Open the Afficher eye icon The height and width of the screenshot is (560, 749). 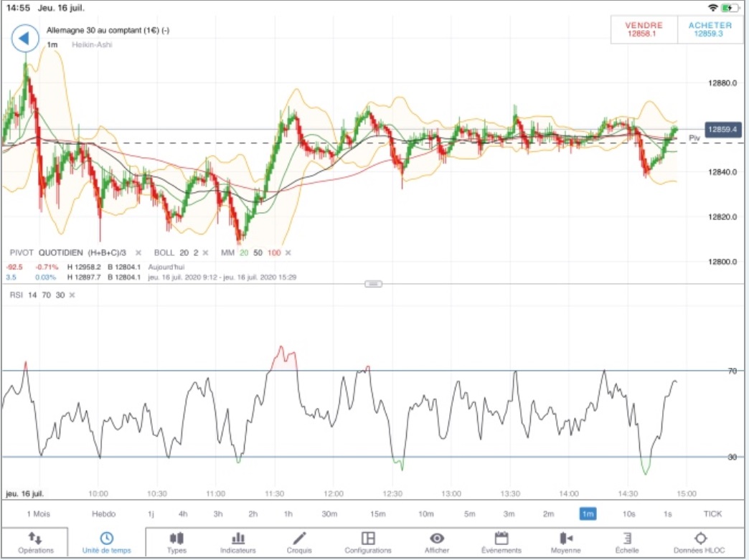[x=437, y=538]
